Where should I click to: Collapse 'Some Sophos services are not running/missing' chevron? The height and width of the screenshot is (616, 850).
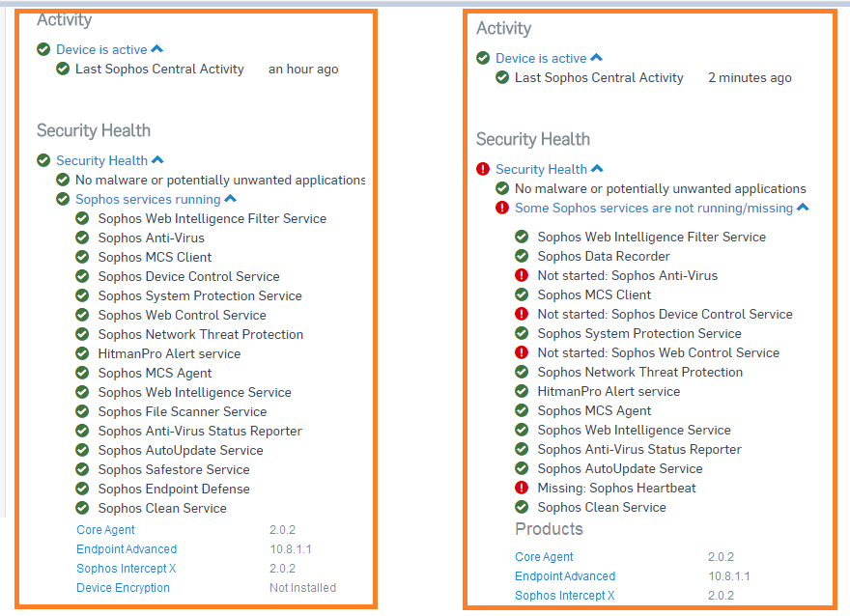[x=803, y=207]
